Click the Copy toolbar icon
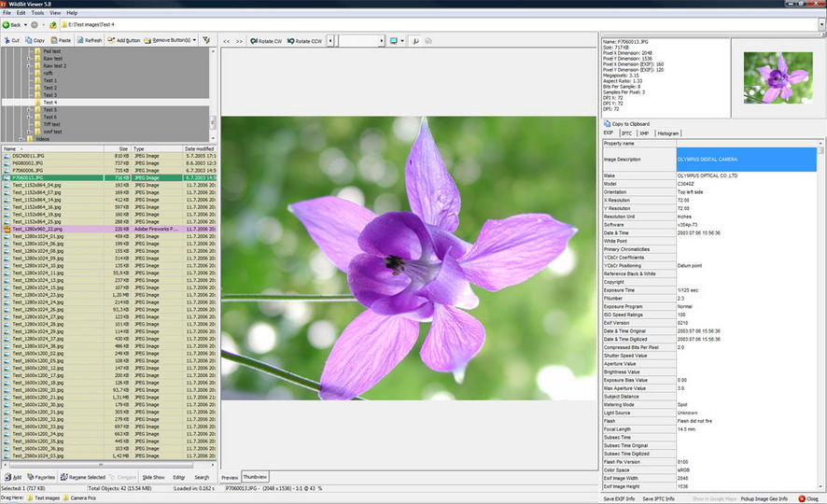This screenshot has height=504, width=827. [29, 40]
